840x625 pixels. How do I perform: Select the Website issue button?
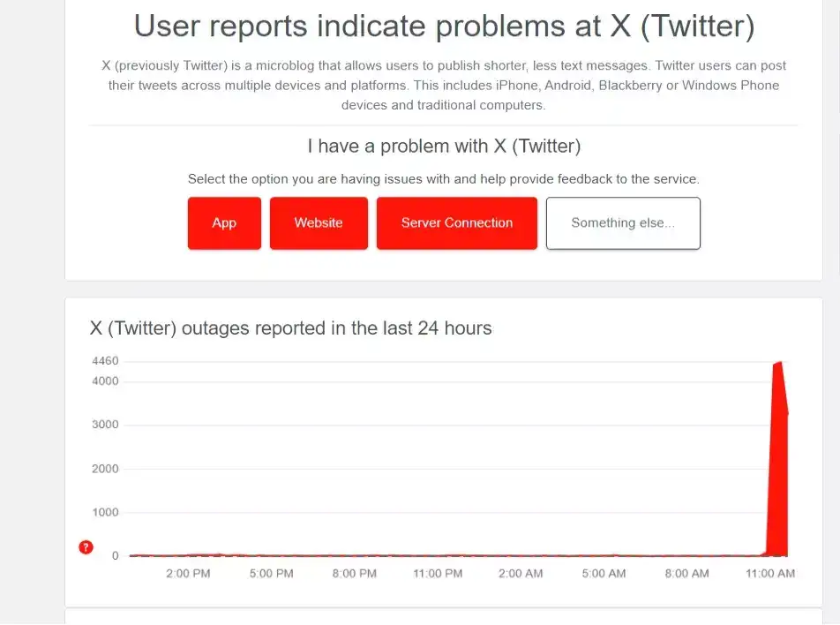319,223
